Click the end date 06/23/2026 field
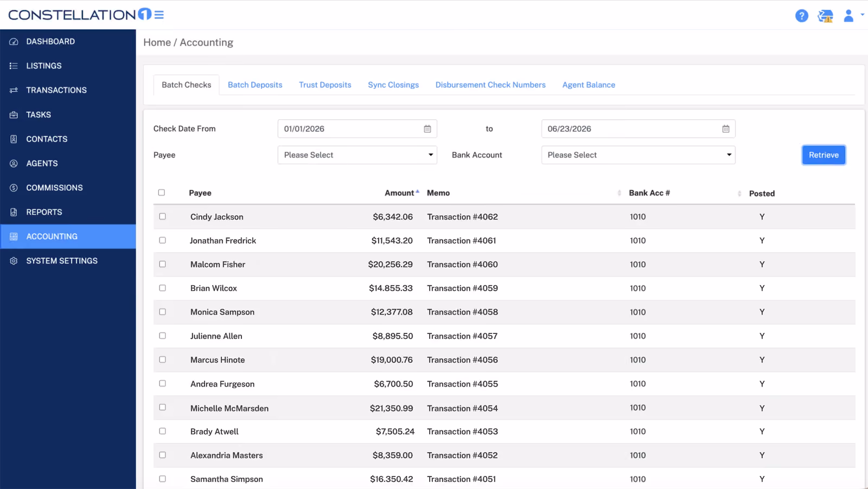868x489 pixels. click(x=638, y=129)
